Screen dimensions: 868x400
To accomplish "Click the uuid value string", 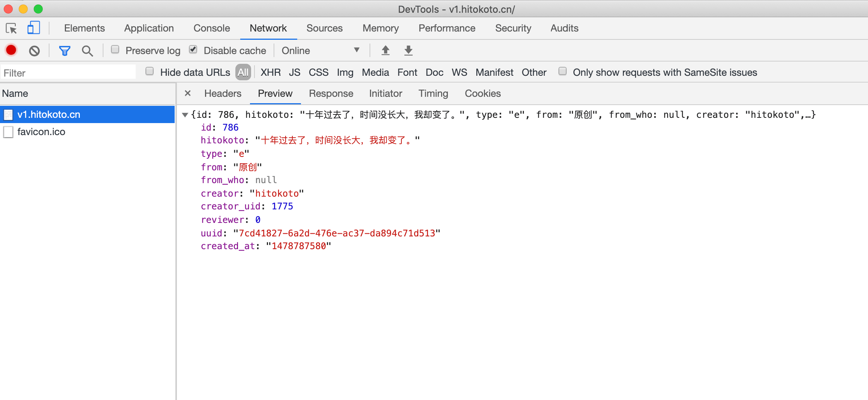I will tap(337, 233).
